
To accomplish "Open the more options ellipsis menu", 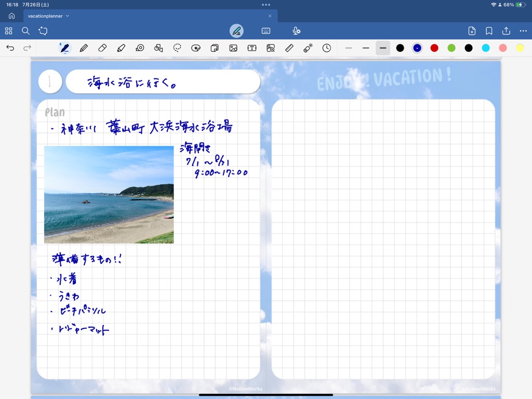I will coord(523,31).
